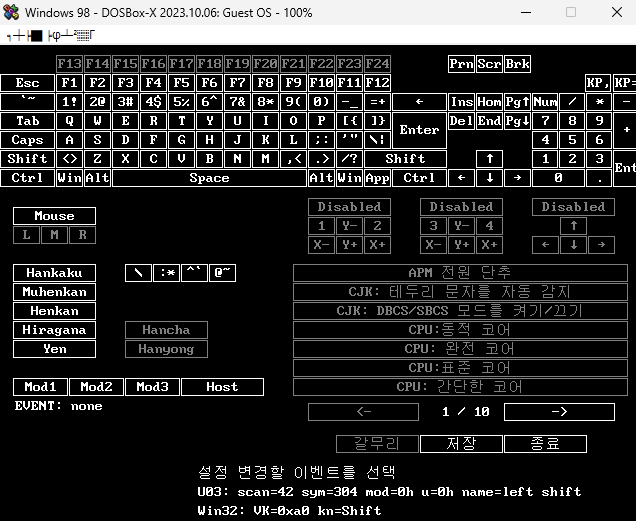Select the left Win key
The height and width of the screenshot is (521, 636).
pyautogui.click(x=69, y=178)
